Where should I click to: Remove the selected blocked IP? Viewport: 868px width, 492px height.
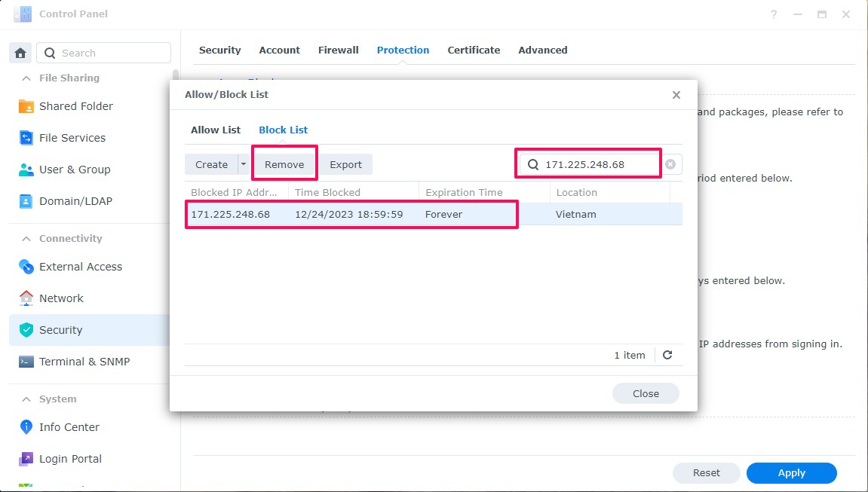[284, 164]
